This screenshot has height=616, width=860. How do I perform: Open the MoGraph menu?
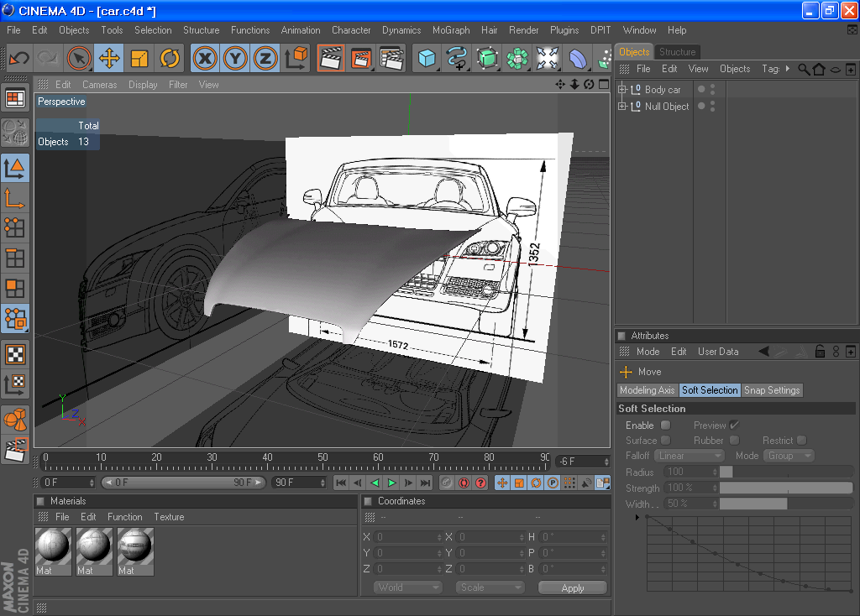(x=451, y=30)
